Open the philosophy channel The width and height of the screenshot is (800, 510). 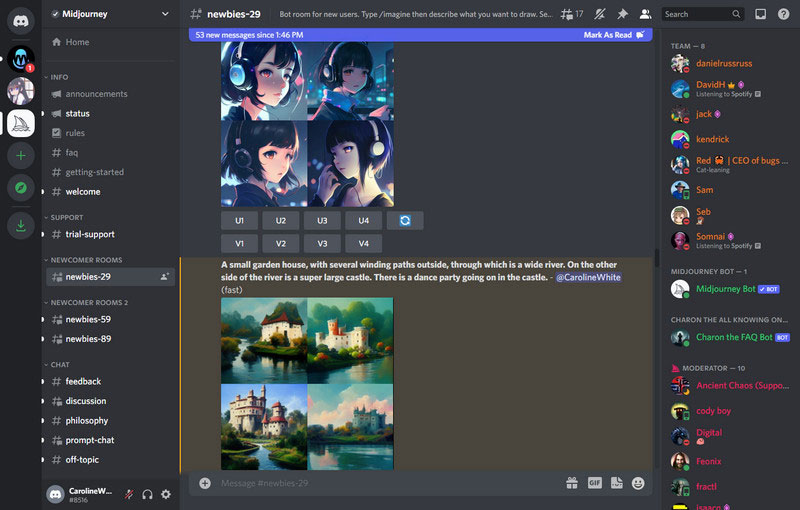tap(110, 421)
